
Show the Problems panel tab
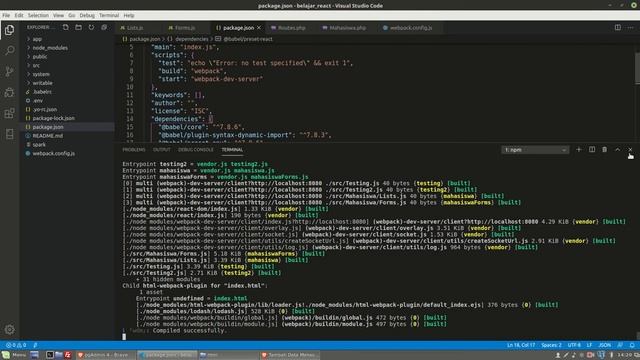click(x=133, y=150)
